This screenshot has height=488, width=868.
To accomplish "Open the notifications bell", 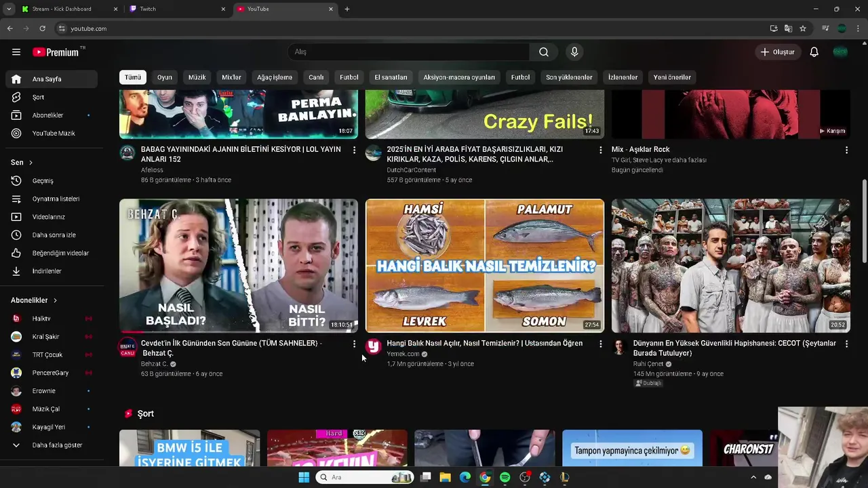I will tap(814, 52).
